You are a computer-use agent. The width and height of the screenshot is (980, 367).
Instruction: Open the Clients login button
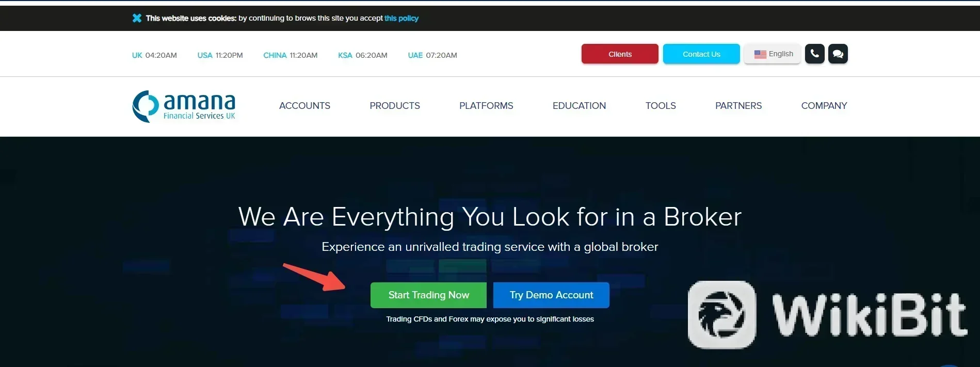619,54
